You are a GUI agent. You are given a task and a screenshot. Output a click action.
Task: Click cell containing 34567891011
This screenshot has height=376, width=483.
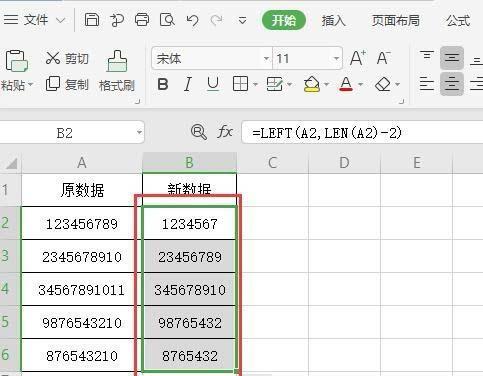pos(82,289)
